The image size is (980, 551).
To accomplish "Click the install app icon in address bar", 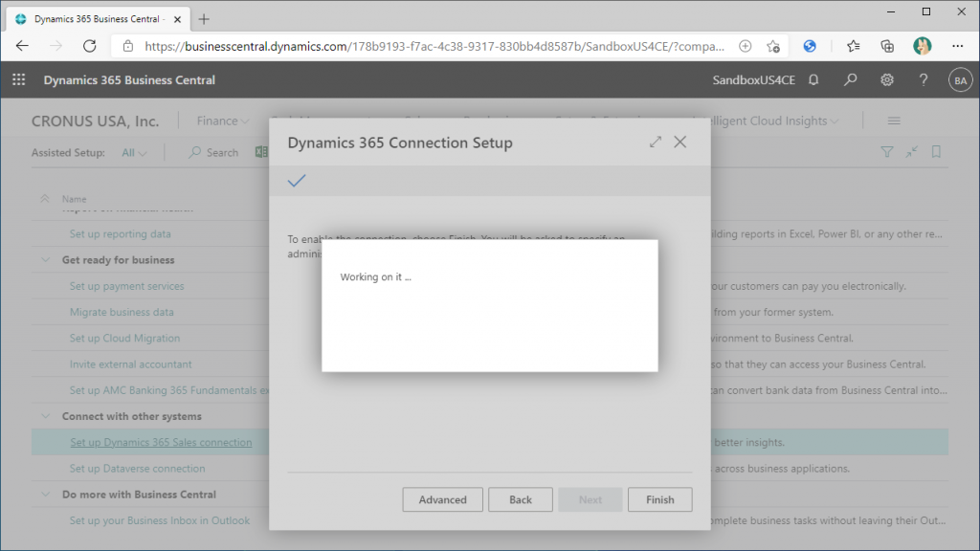I will (745, 46).
